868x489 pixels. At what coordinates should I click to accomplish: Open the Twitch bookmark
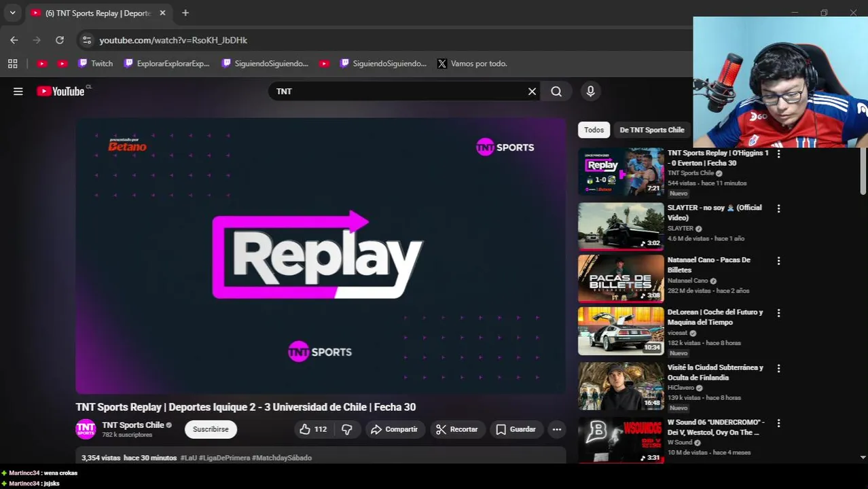pyautogui.click(x=95, y=63)
